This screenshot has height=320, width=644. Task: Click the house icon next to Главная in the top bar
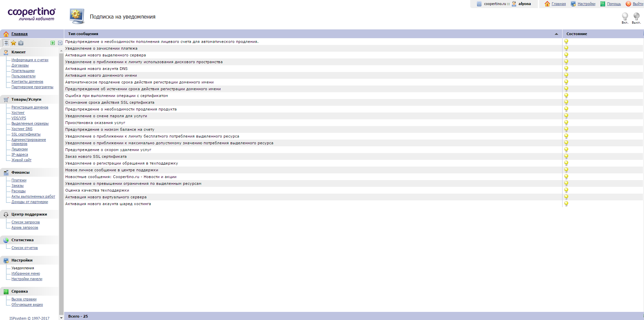(547, 4)
